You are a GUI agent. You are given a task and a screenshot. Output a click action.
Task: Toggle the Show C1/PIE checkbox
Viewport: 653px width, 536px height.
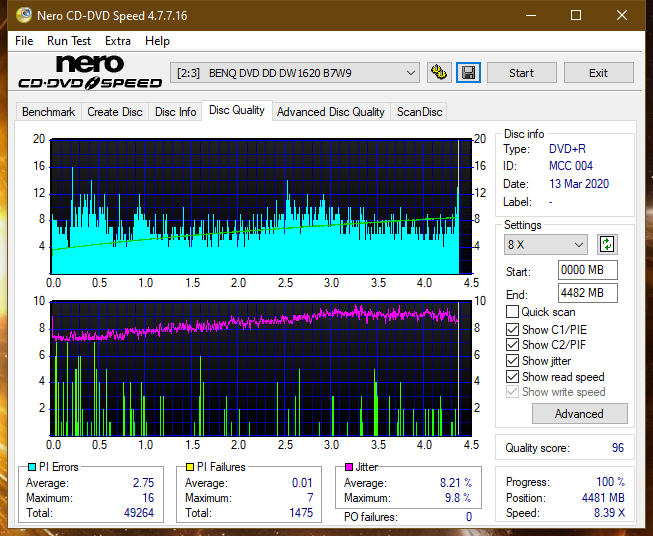tap(512, 329)
